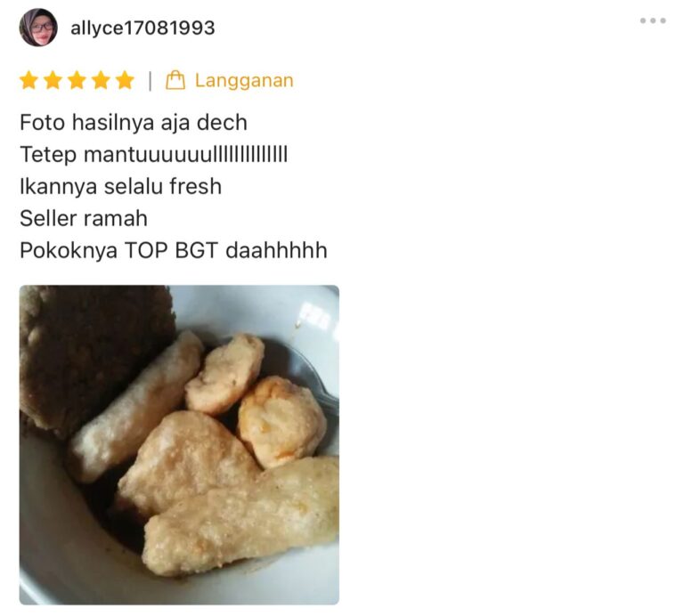Select the Langganan label
Screen dimensions: 684x616
[244, 81]
